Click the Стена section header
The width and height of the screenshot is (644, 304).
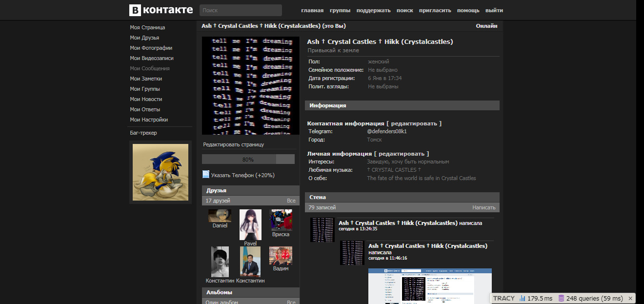(402, 197)
